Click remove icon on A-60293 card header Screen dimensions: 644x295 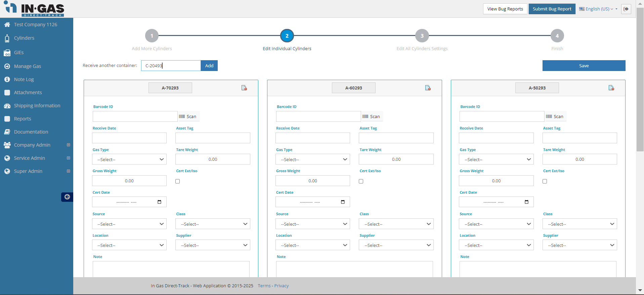pos(428,88)
